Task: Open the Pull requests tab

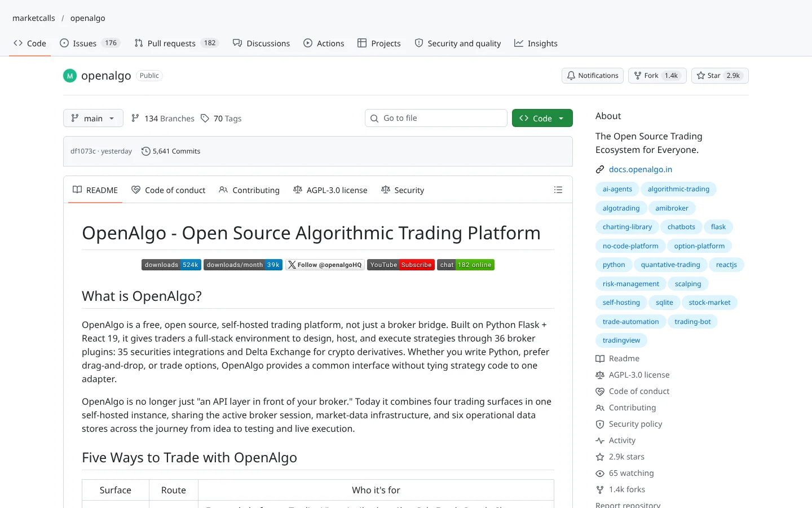Action: click(176, 43)
